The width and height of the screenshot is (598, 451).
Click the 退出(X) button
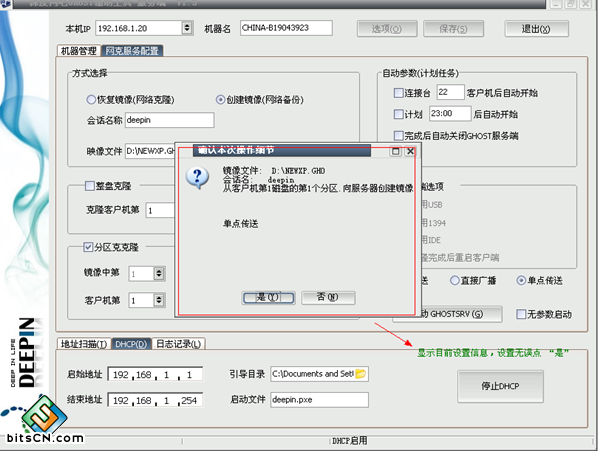[x=536, y=29]
